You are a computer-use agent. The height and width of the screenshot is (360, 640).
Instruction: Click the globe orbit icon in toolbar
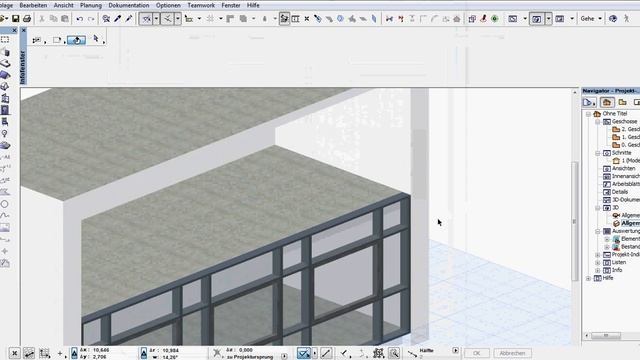(x=613, y=19)
